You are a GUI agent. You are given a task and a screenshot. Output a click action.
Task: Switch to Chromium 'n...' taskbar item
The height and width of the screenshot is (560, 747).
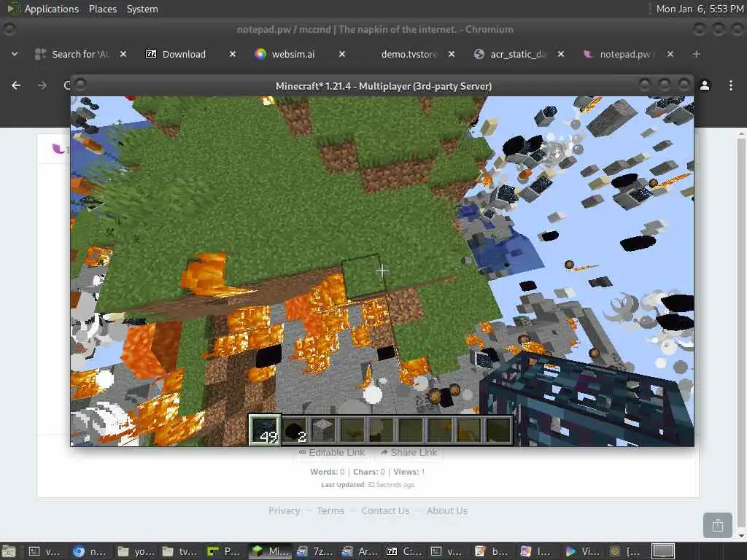click(x=90, y=551)
